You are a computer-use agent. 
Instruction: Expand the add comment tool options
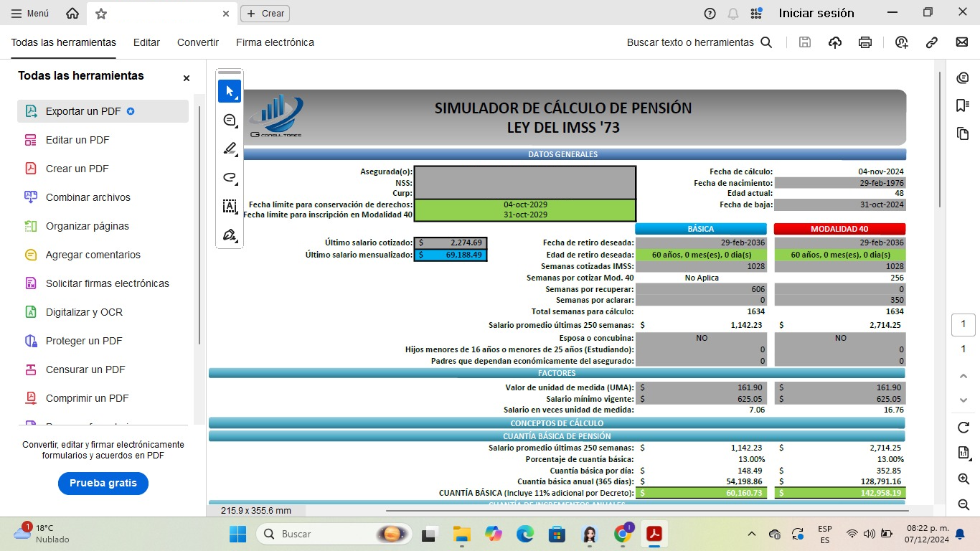click(230, 120)
